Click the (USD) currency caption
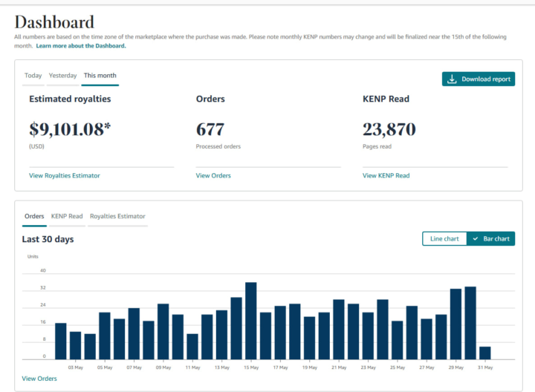 click(x=36, y=146)
